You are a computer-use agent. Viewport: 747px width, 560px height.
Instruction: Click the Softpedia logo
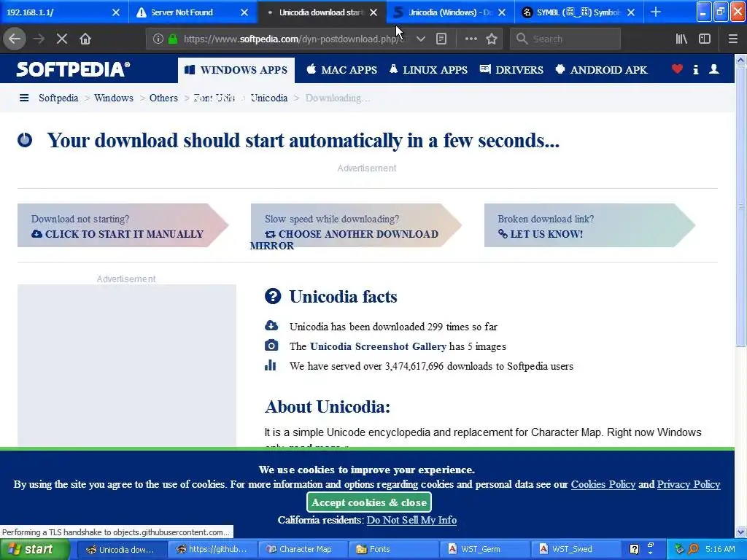(x=73, y=69)
